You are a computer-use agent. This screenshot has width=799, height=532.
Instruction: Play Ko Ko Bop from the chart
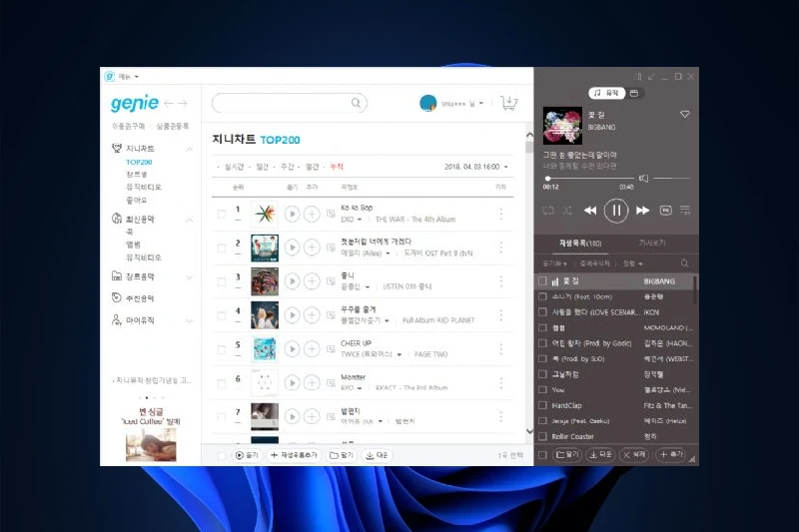coord(292,214)
